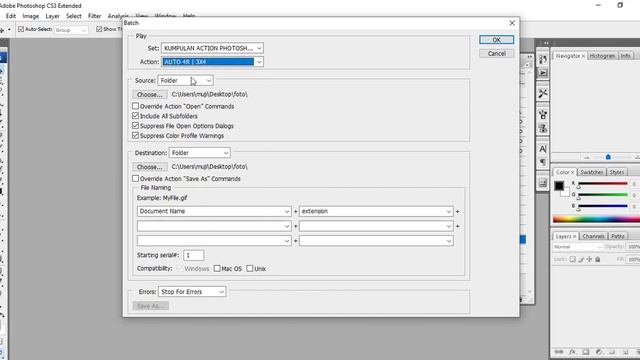640x360 pixels.
Task: Open the Layer Comps panel icon
Action: click(x=542, y=183)
